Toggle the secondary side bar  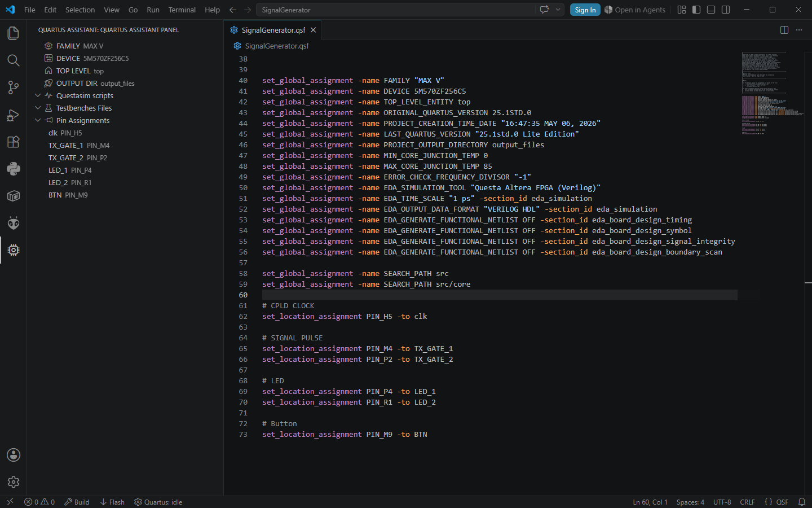(x=726, y=10)
